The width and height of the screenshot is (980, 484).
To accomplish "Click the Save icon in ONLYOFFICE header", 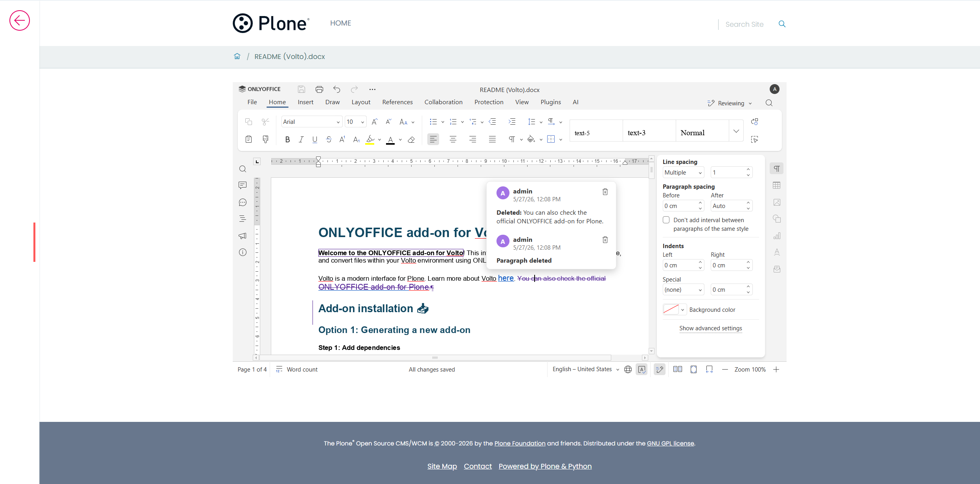I will 302,89.
